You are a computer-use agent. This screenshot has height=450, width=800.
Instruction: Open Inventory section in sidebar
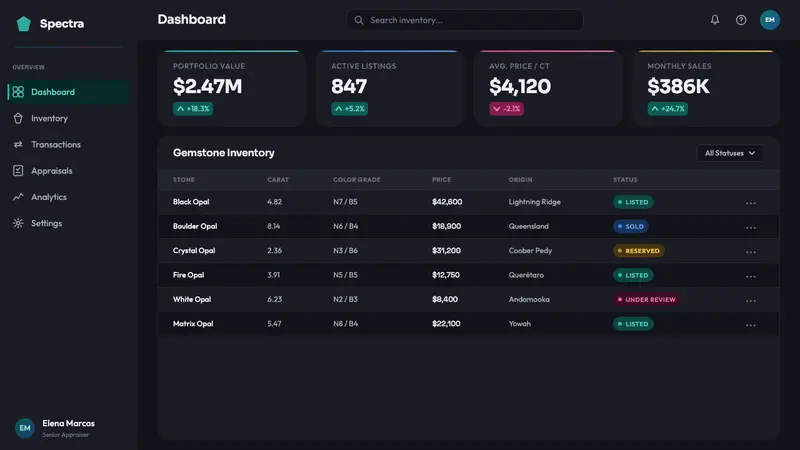click(x=68, y=118)
